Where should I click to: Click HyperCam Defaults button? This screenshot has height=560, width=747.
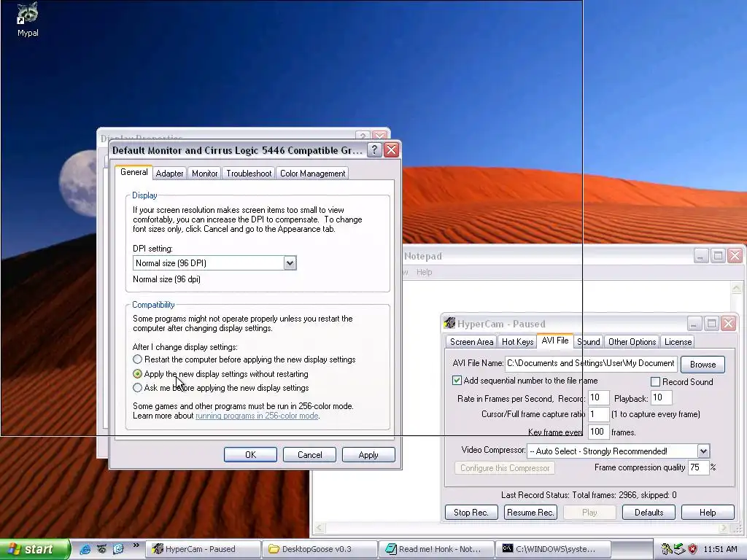pos(649,513)
